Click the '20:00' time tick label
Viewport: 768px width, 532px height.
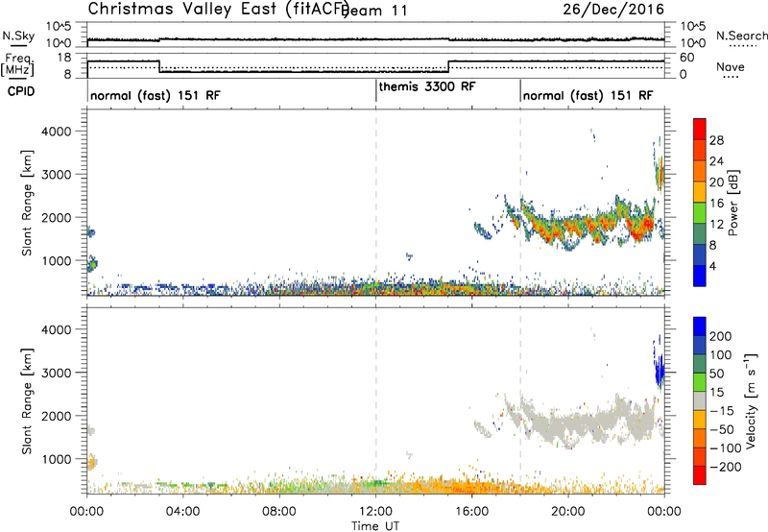click(x=568, y=512)
